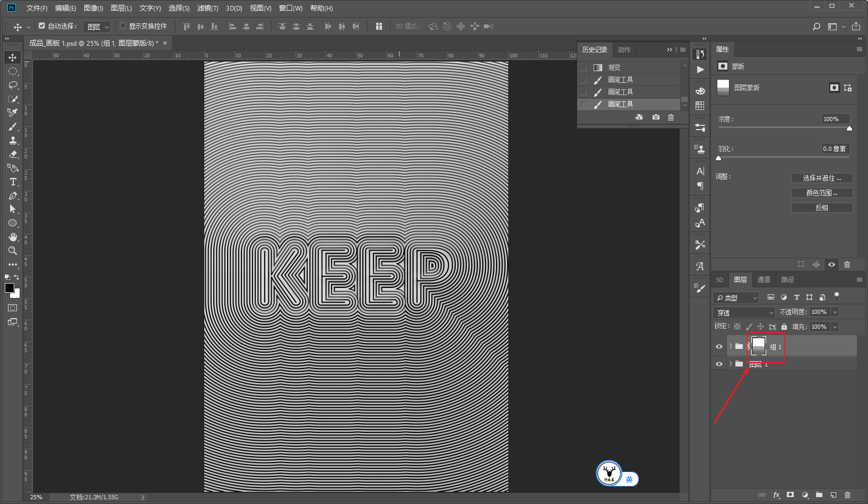This screenshot has height=504, width=868.
Task: Select the Clone Stamp tool
Action: (x=13, y=140)
